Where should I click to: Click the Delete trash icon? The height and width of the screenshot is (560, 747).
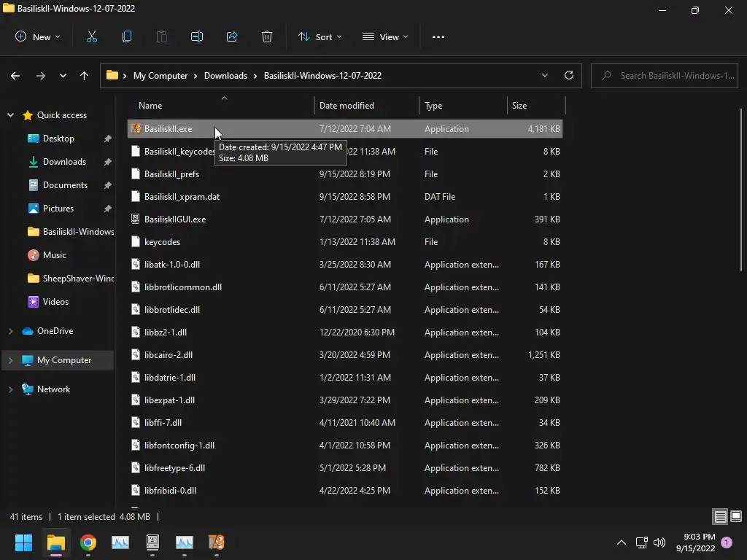click(x=267, y=36)
